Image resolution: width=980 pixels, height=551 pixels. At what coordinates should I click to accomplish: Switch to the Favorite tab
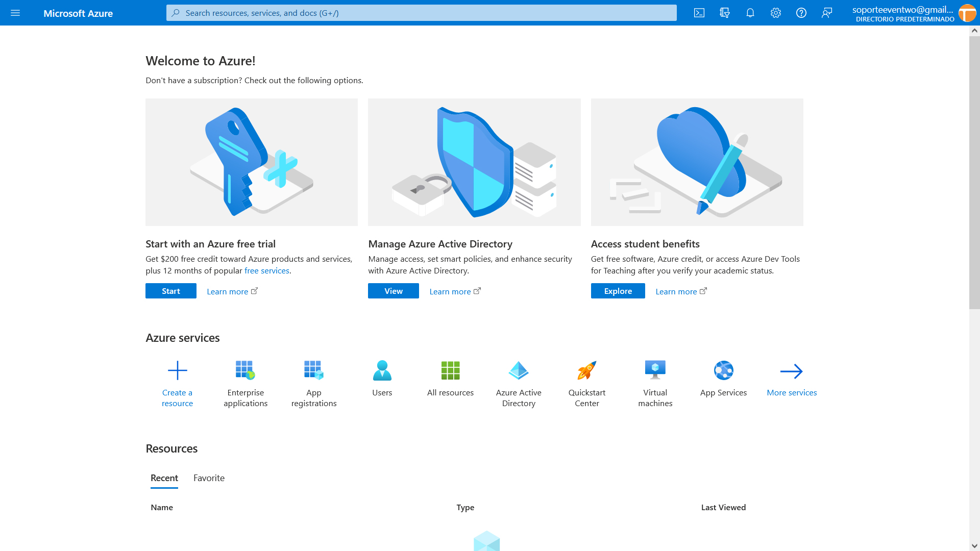click(x=209, y=478)
